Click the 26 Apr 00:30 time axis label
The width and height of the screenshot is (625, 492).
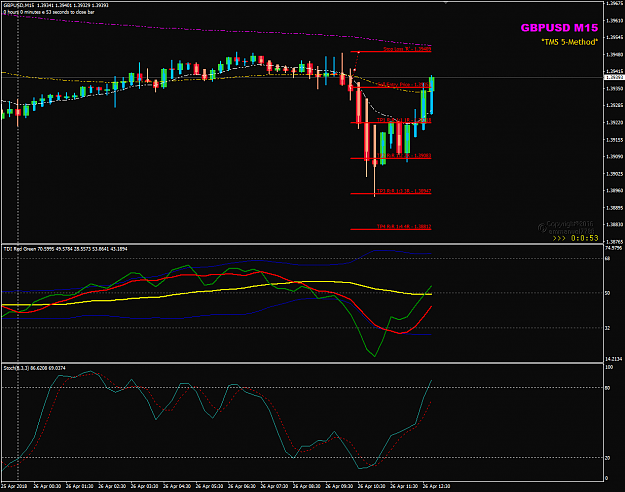pyautogui.click(x=47, y=486)
